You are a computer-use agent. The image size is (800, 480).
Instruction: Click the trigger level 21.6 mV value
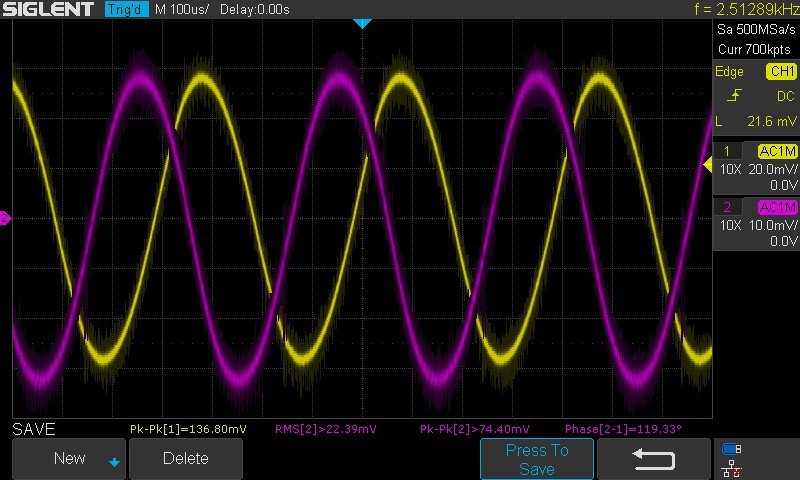click(771, 121)
